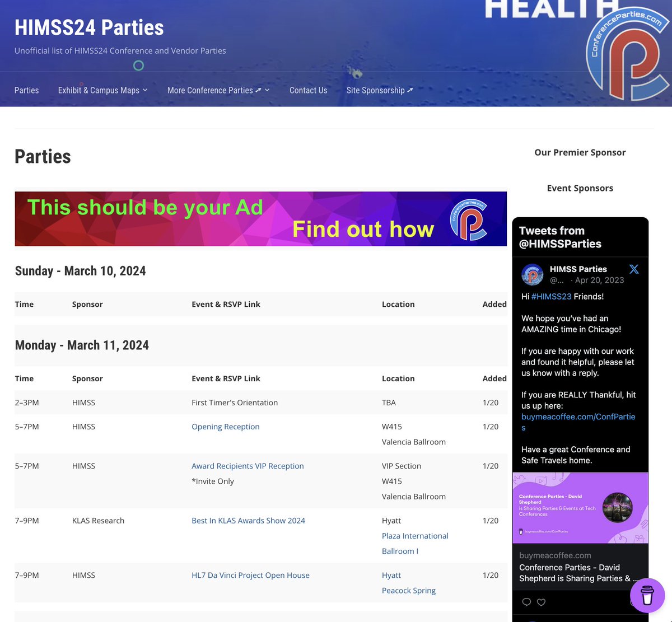Open the Hyatt Peacock Spring location link

coord(409,590)
